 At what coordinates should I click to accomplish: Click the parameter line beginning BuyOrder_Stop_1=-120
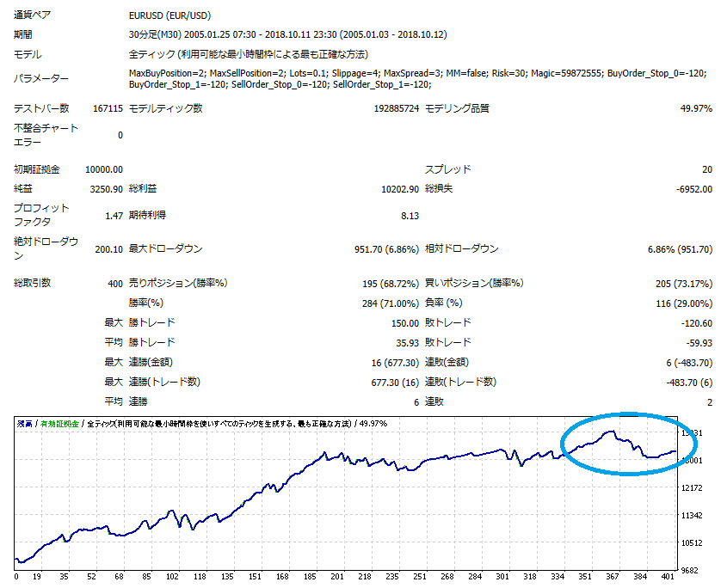tap(280, 85)
